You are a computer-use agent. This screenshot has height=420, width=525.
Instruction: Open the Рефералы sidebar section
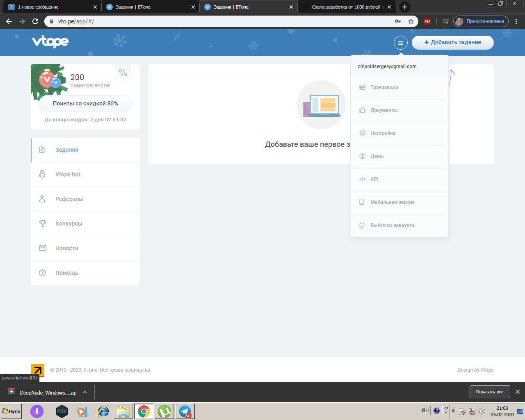[x=85, y=199]
